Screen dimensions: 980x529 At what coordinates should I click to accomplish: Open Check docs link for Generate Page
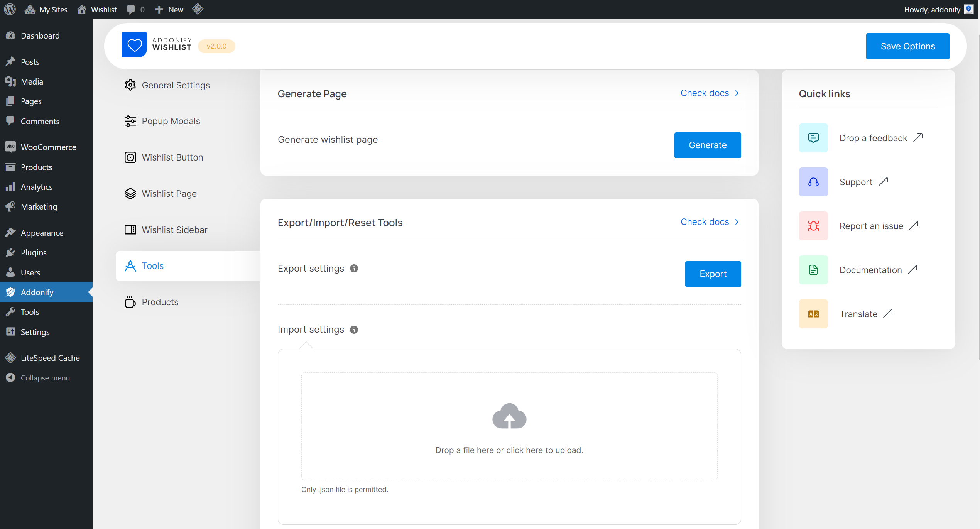tap(710, 93)
